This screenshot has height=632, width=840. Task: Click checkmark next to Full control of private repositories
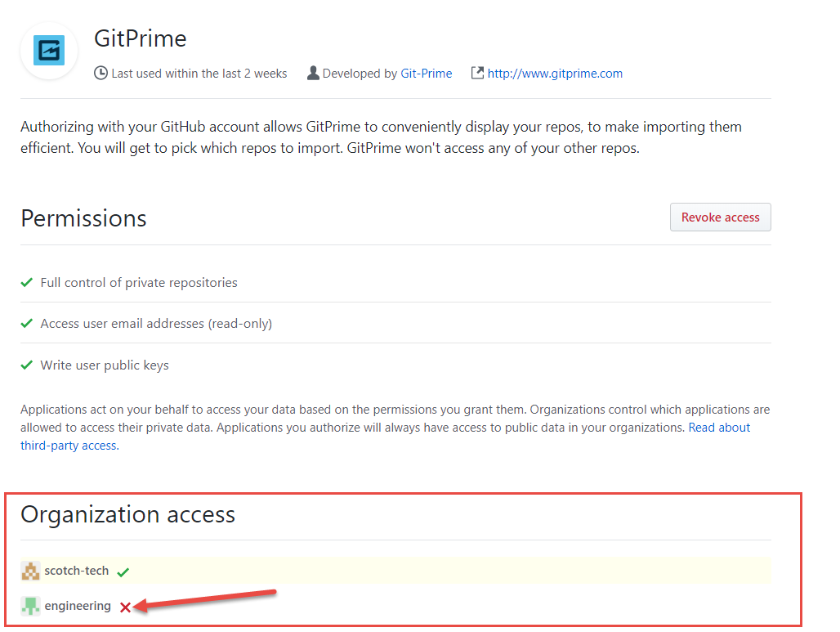[27, 283]
